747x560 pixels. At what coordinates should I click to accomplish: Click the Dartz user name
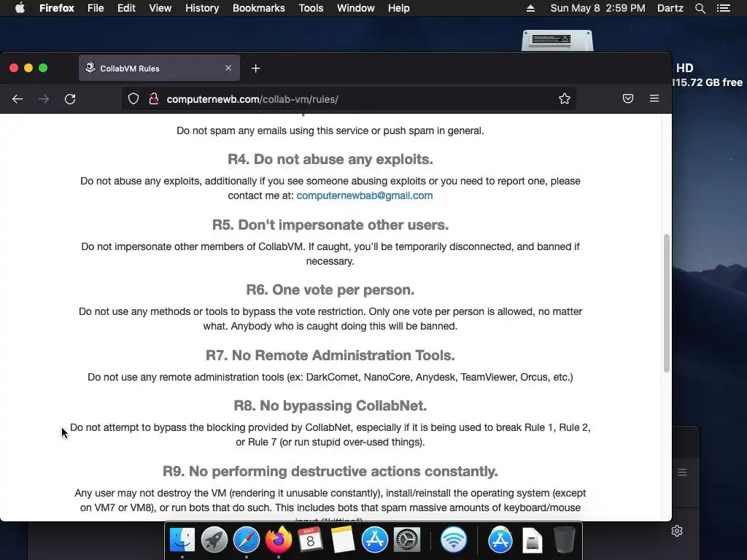(x=670, y=8)
